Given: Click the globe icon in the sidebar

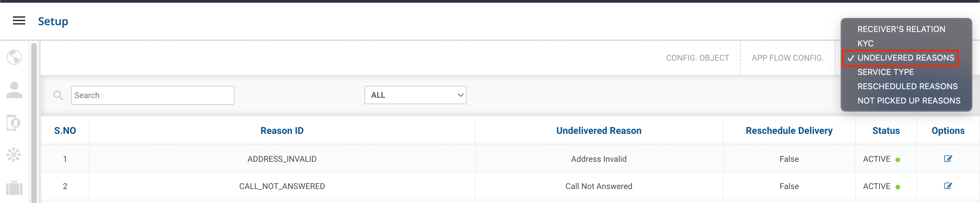Looking at the screenshot, I should click(14, 58).
